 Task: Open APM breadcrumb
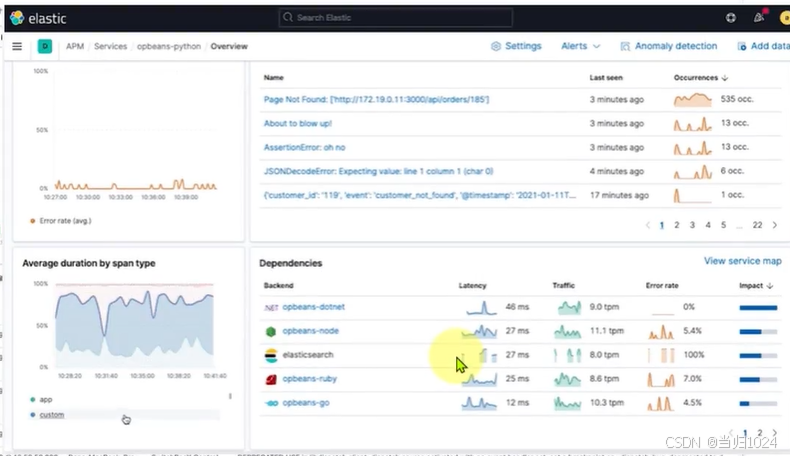point(75,46)
